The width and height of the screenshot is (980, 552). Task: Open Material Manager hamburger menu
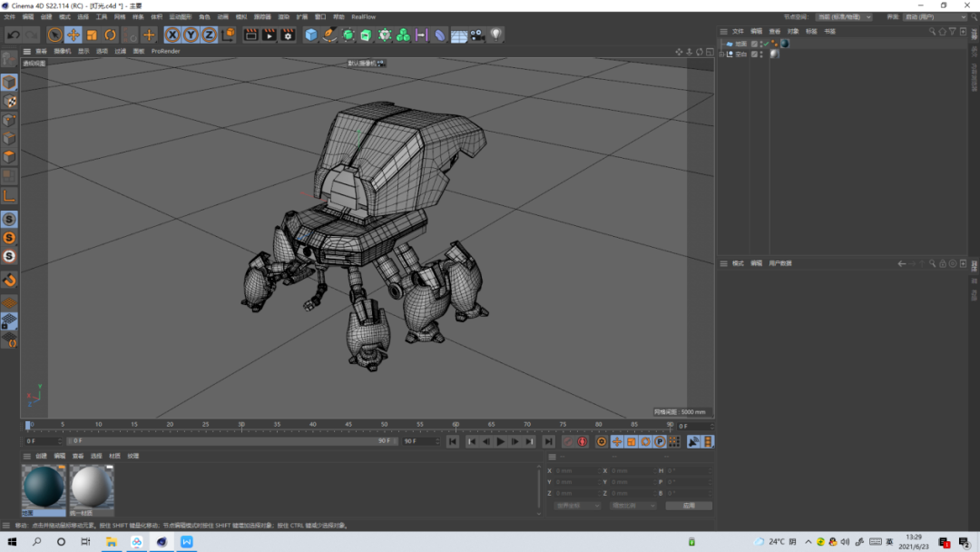tap(27, 457)
